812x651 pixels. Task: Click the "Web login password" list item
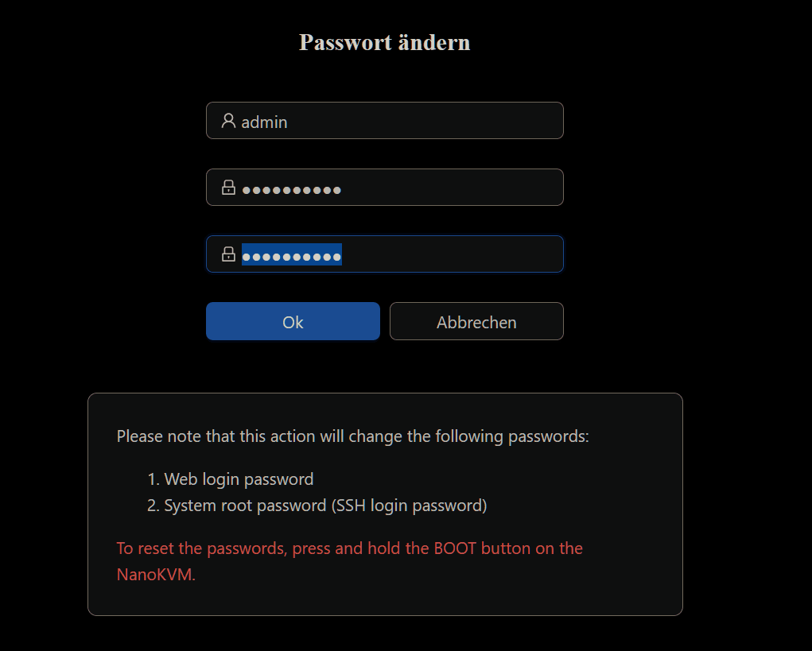[239, 479]
